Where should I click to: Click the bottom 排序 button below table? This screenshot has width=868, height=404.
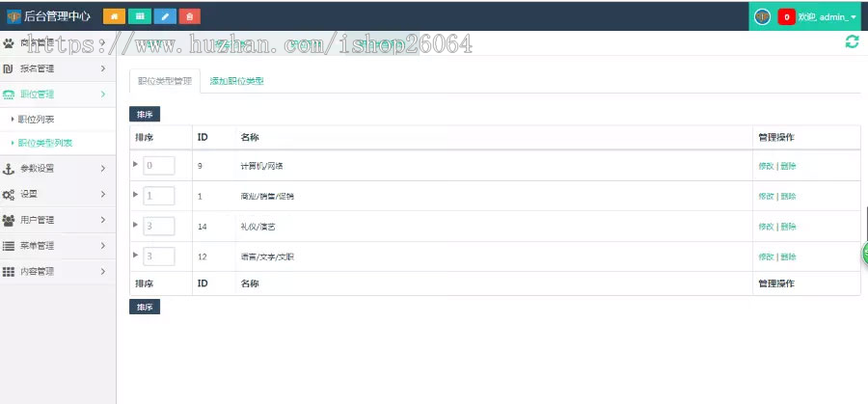[145, 307]
